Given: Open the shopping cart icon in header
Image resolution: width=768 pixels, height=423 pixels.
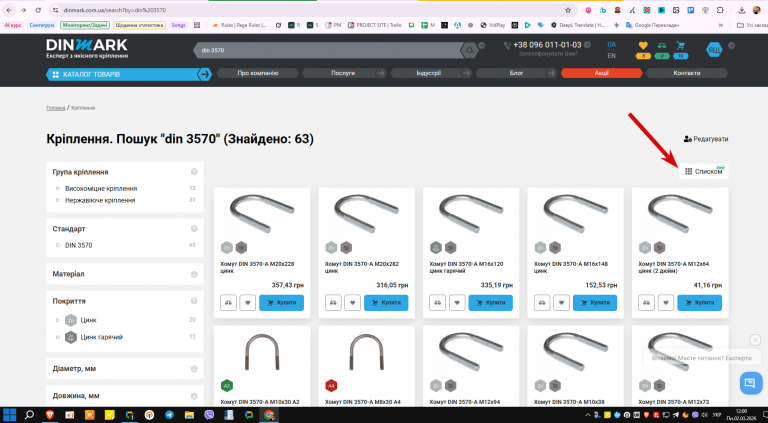Looking at the screenshot, I should tap(681, 46).
